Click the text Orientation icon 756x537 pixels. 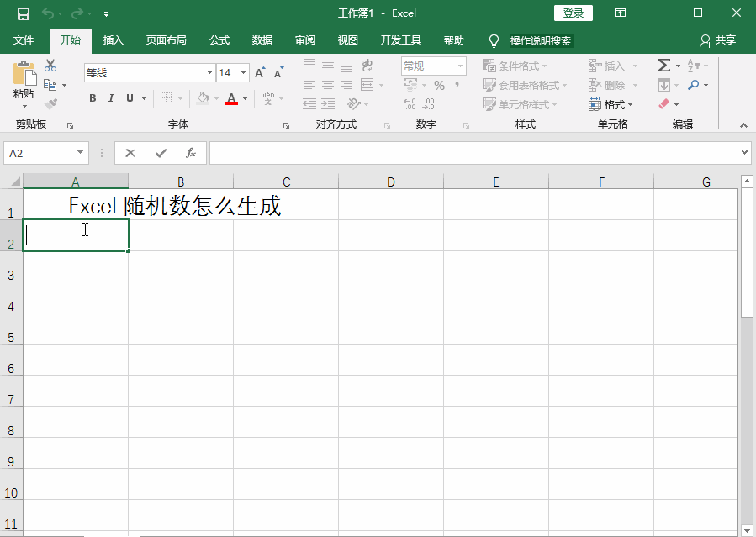(x=354, y=103)
